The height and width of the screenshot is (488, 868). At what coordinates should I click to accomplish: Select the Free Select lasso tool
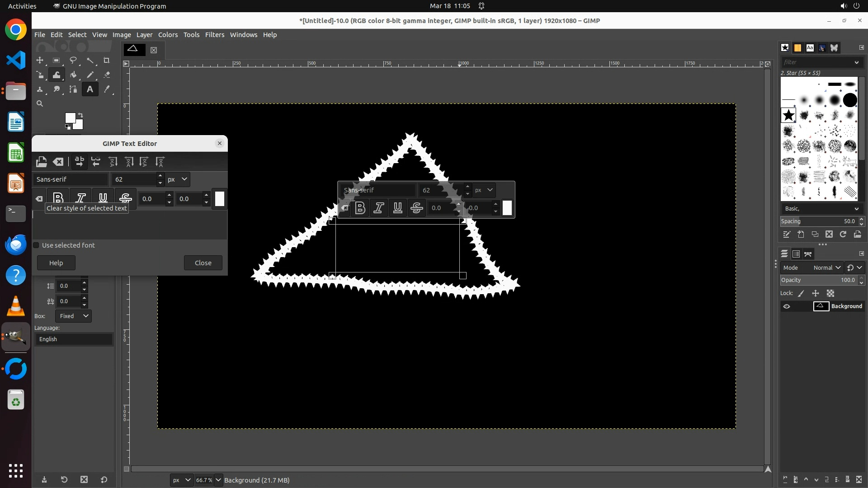(x=73, y=60)
